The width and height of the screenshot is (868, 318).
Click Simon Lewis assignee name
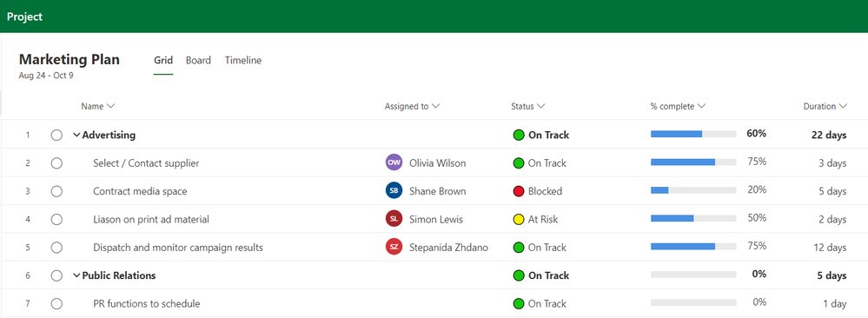(x=436, y=220)
